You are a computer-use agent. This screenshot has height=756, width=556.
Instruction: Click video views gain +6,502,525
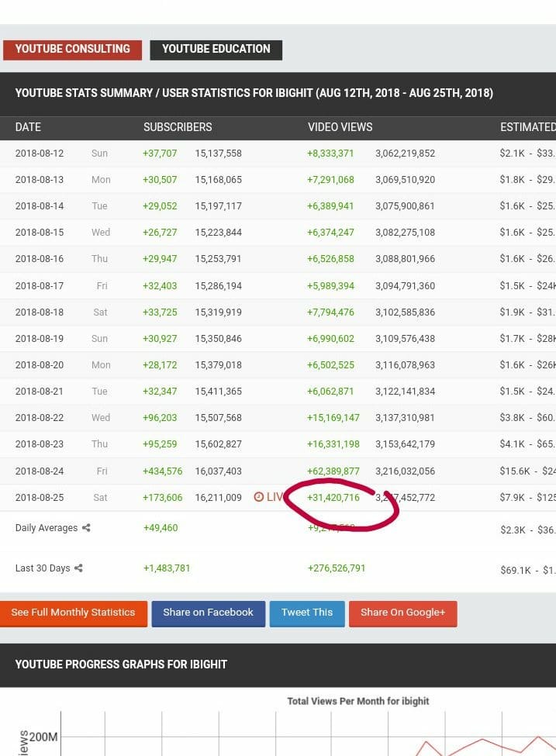(x=330, y=365)
